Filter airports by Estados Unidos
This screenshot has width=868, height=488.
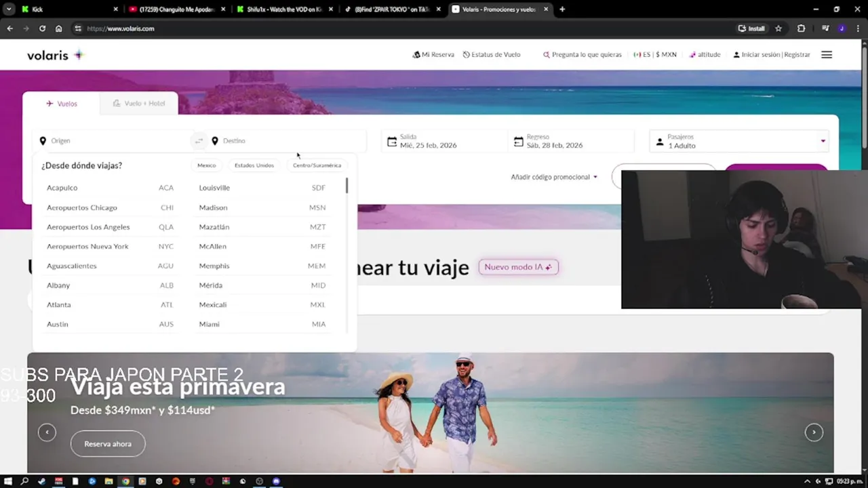click(x=254, y=165)
